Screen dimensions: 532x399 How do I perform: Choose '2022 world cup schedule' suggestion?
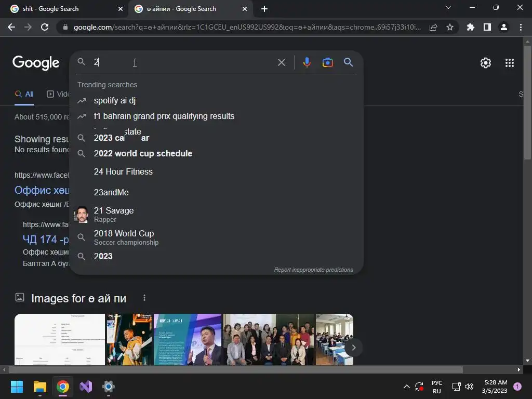tap(217, 153)
